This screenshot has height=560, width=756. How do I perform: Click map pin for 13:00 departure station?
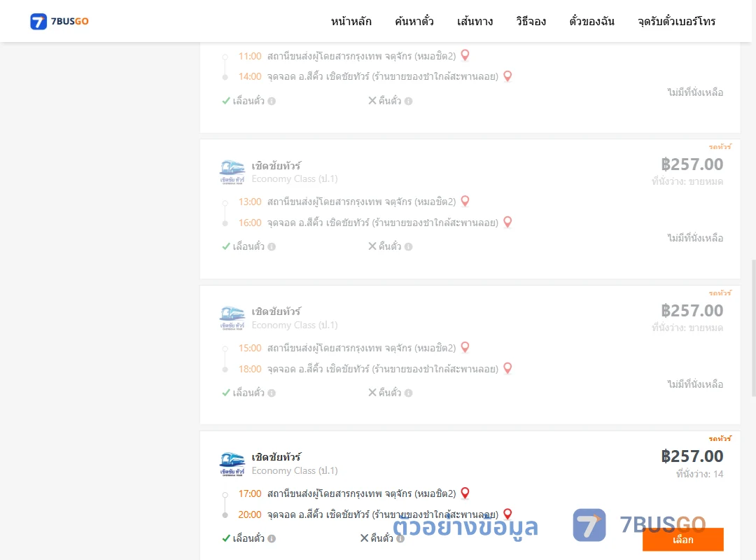tap(465, 201)
